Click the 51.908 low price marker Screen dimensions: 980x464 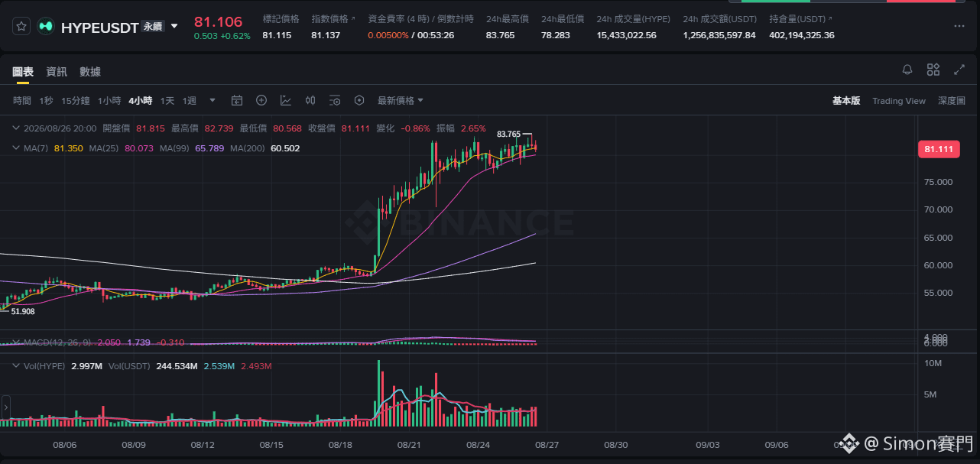(x=22, y=311)
